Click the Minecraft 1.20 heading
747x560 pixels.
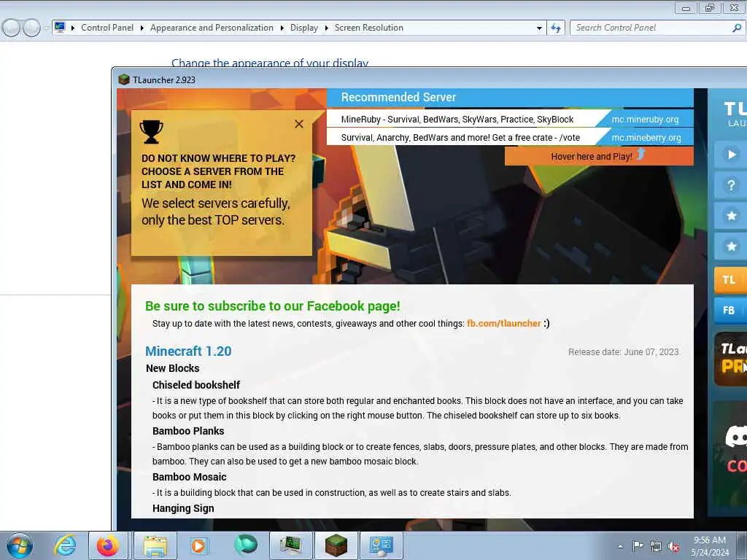point(188,351)
